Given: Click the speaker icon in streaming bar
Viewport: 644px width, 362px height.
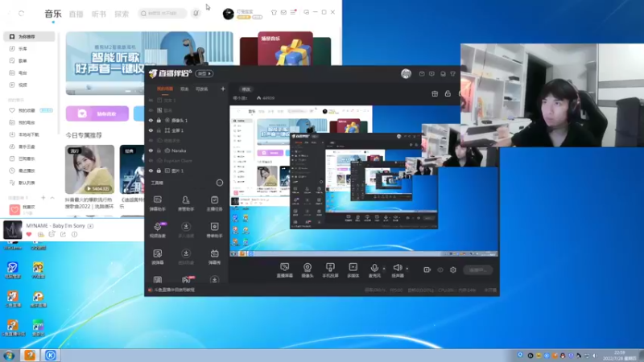Looking at the screenshot, I should point(397,268).
